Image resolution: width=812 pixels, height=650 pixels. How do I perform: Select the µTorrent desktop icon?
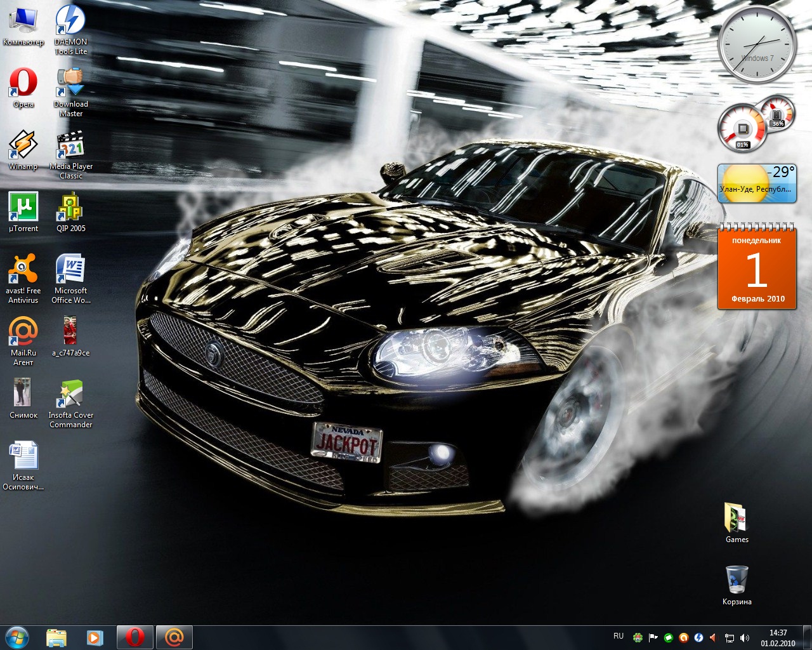tap(23, 208)
